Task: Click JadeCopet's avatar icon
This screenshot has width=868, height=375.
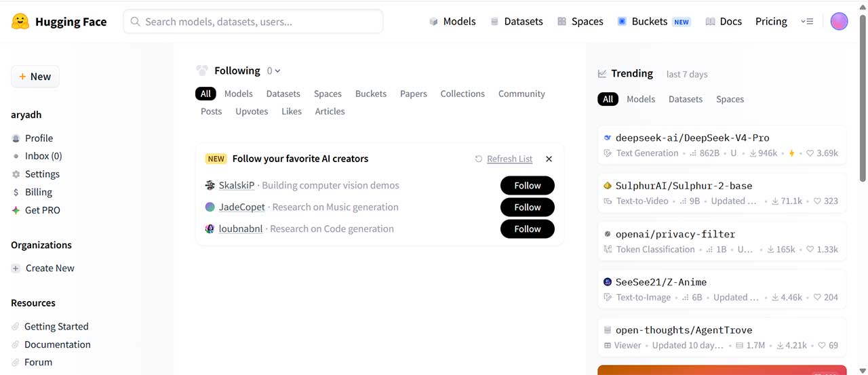Action: click(x=210, y=207)
